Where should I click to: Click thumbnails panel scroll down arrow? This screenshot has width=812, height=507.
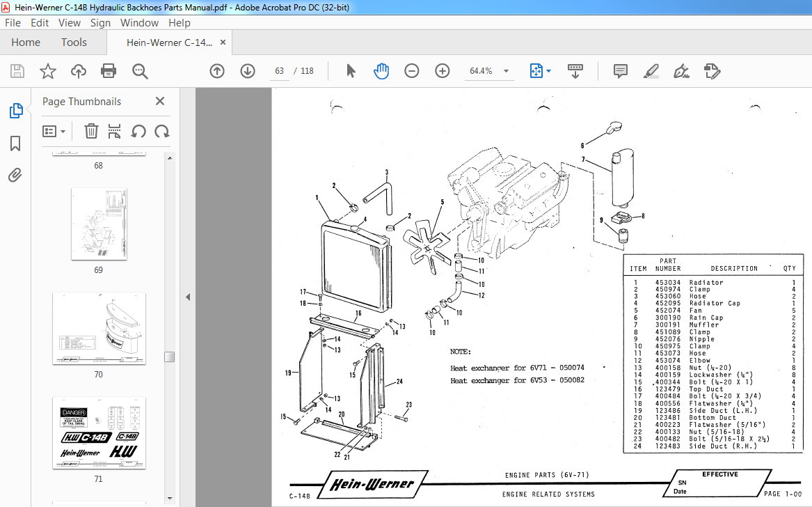click(170, 498)
